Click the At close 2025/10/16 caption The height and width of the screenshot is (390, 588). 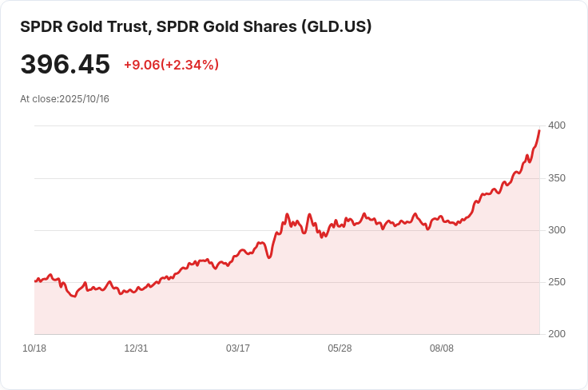[x=65, y=99]
